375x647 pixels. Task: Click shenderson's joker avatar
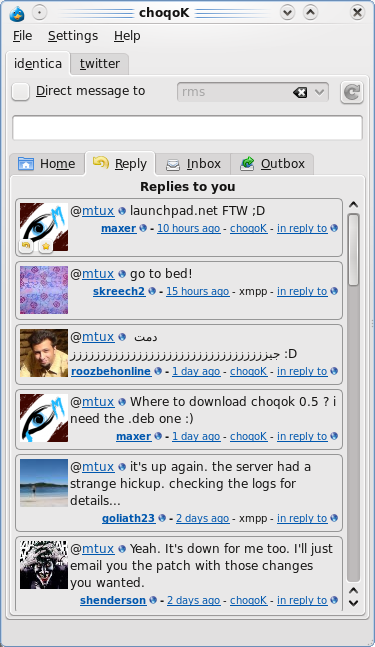(44, 565)
